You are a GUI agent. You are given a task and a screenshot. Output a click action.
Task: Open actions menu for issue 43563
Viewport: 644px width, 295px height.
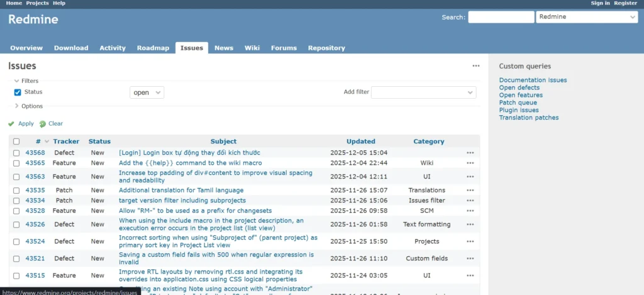tap(470, 177)
